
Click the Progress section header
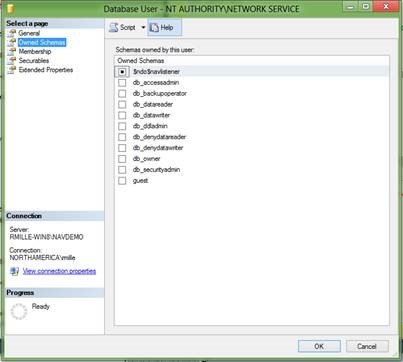tap(20, 293)
